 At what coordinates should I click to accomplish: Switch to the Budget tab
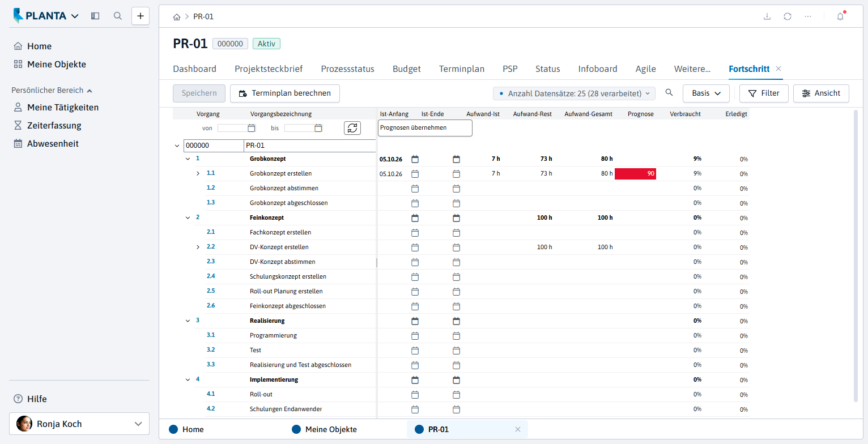(407, 69)
